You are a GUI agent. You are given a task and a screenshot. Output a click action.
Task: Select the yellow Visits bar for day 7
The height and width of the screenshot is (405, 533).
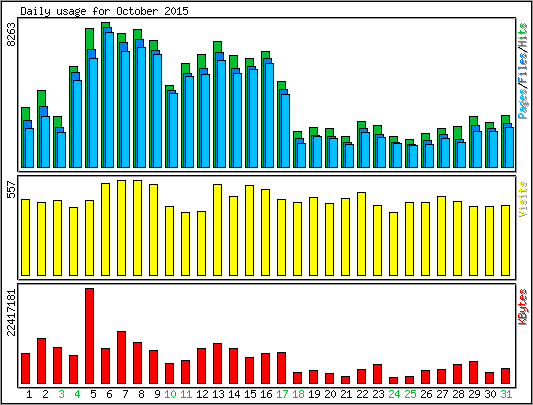[x=121, y=228]
